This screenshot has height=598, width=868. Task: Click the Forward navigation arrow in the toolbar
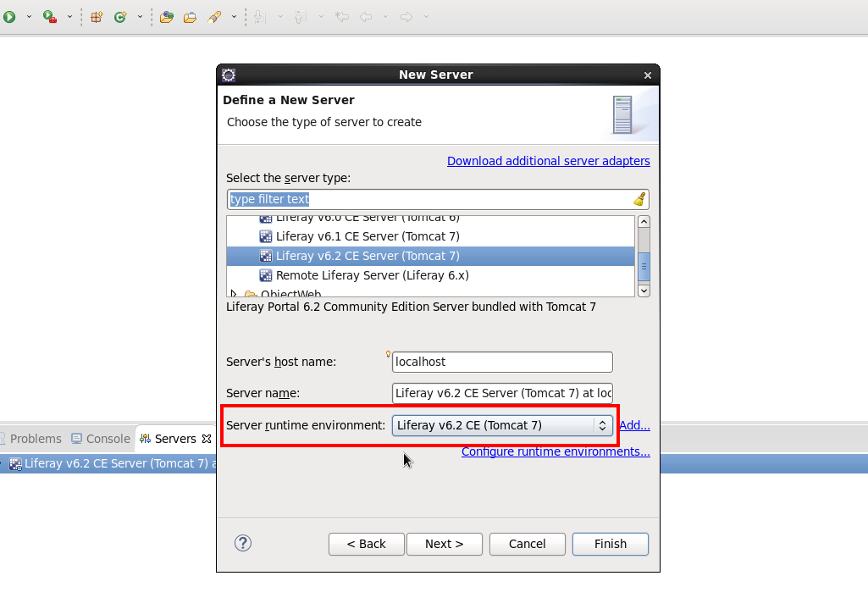coord(406,17)
